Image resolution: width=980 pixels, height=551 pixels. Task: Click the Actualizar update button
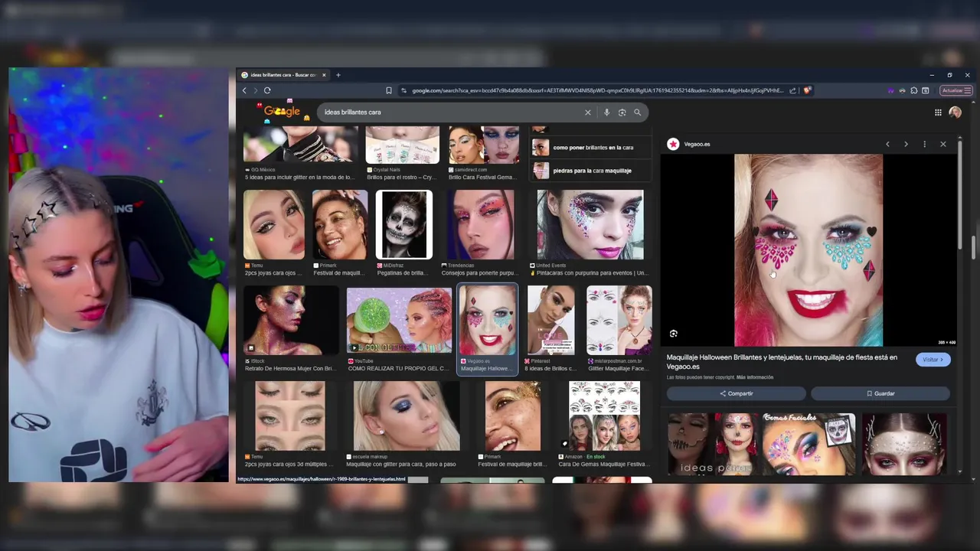pyautogui.click(x=956, y=90)
